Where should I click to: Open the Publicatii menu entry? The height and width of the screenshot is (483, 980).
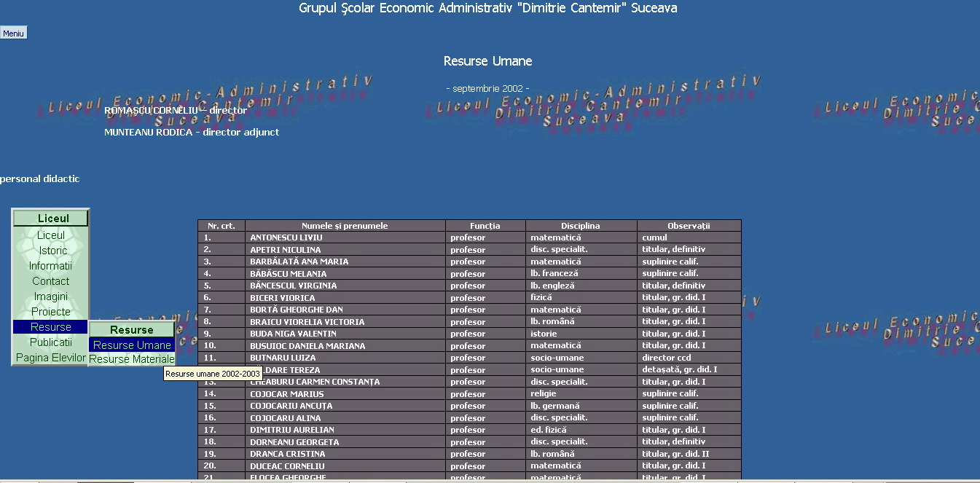click(x=51, y=342)
